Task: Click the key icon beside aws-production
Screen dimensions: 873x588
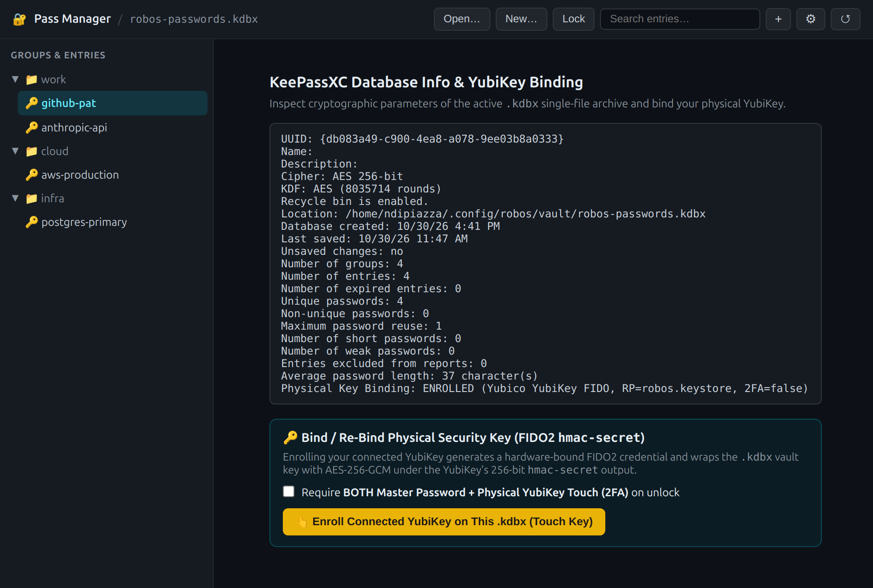Action: (x=32, y=175)
